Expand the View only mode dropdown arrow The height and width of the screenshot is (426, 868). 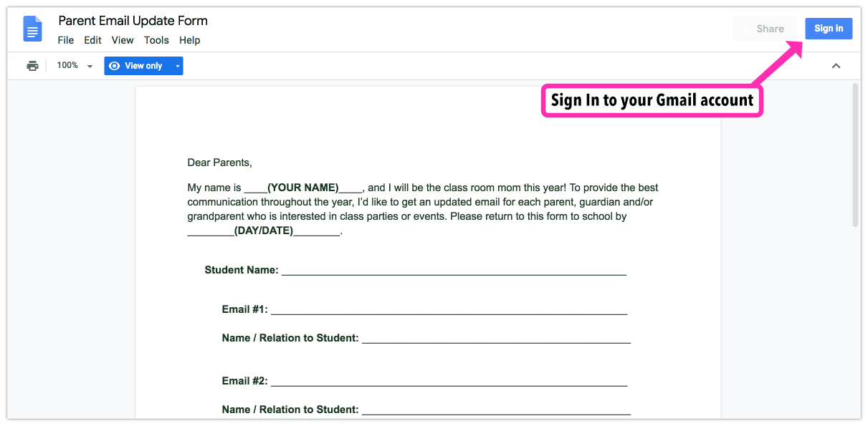[x=177, y=66]
